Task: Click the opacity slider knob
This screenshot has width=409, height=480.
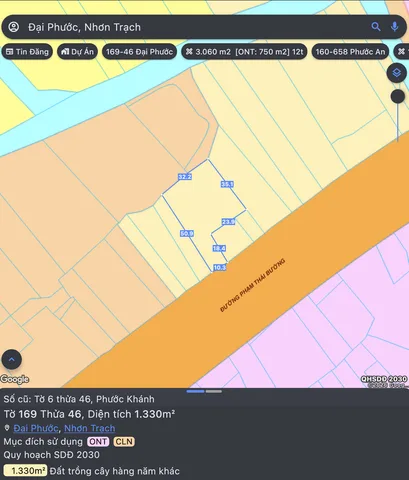Action: click(398, 96)
